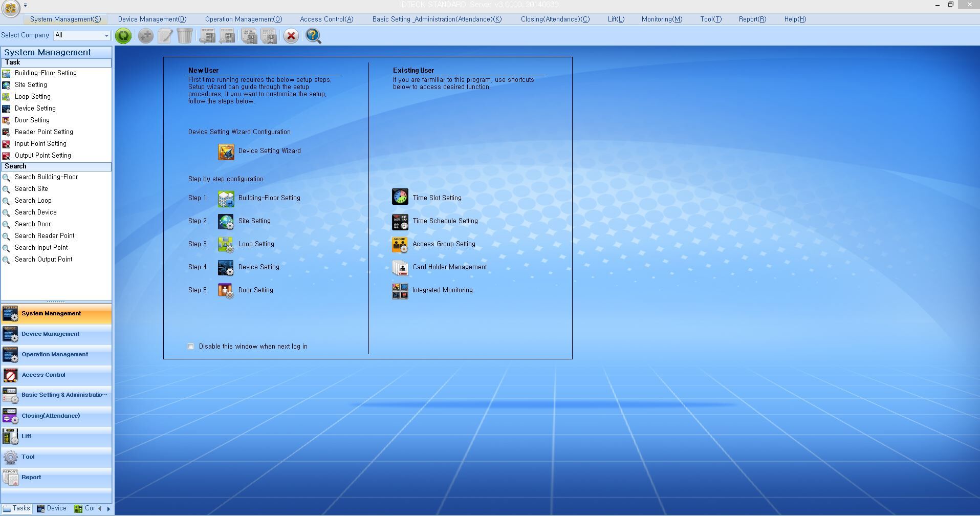Check Disable this window when next log in
Screen dimensions: 980x516
click(x=190, y=346)
